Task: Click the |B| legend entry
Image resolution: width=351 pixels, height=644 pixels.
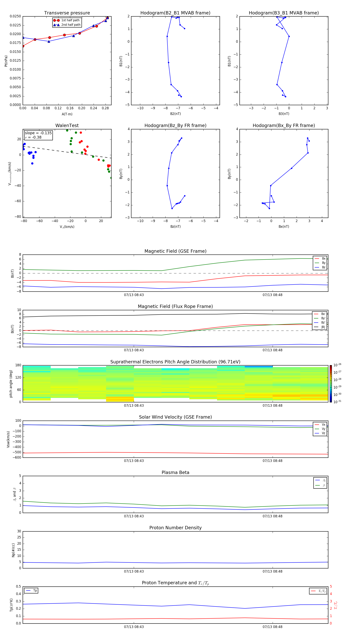Action: coord(320,327)
